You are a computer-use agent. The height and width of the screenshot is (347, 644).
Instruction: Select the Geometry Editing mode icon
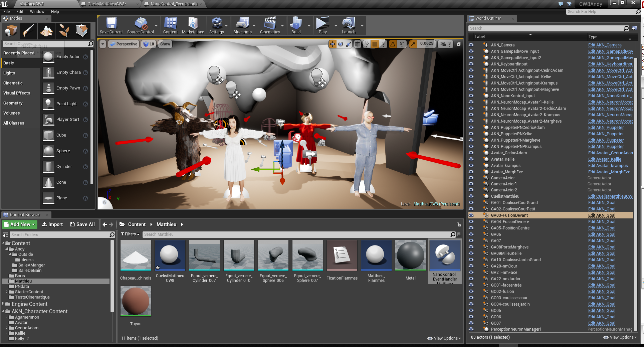click(82, 31)
